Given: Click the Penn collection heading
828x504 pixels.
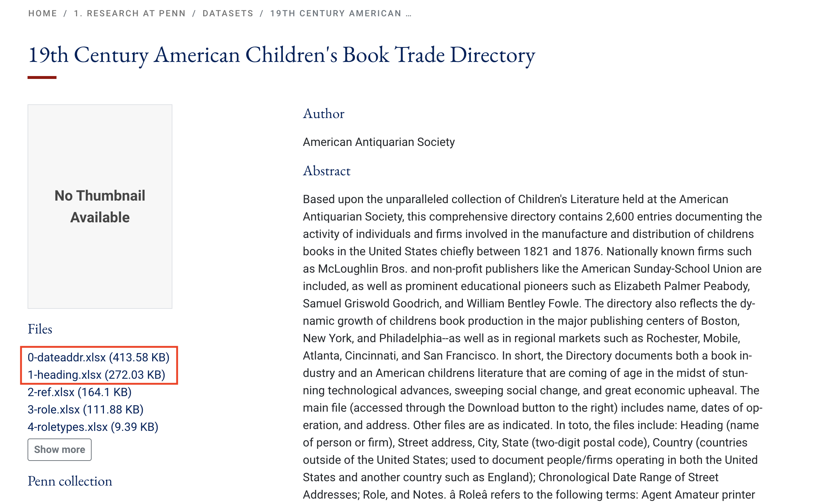Looking at the screenshot, I should pyautogui.click(x=70, y=481).
